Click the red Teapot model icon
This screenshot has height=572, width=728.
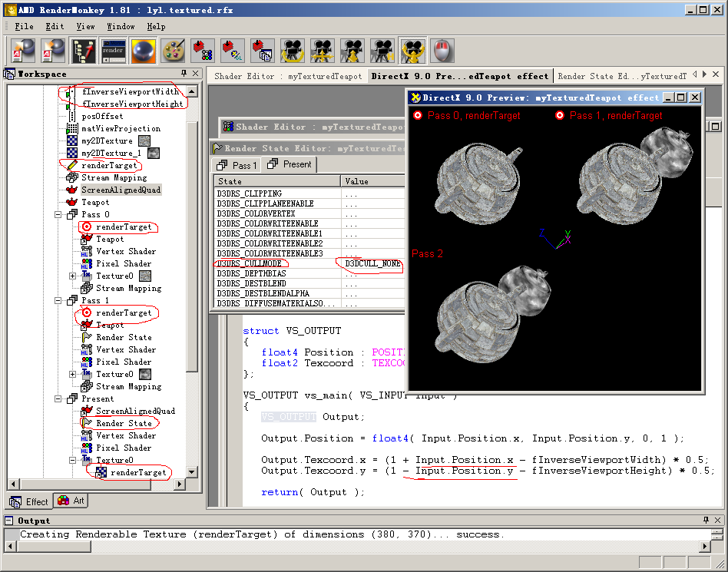tap(72, 203)
